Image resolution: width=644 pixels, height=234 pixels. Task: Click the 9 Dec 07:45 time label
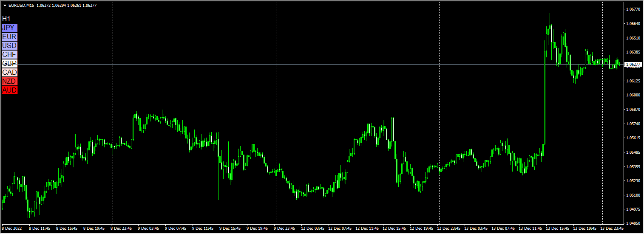click(x=176, y=228)
